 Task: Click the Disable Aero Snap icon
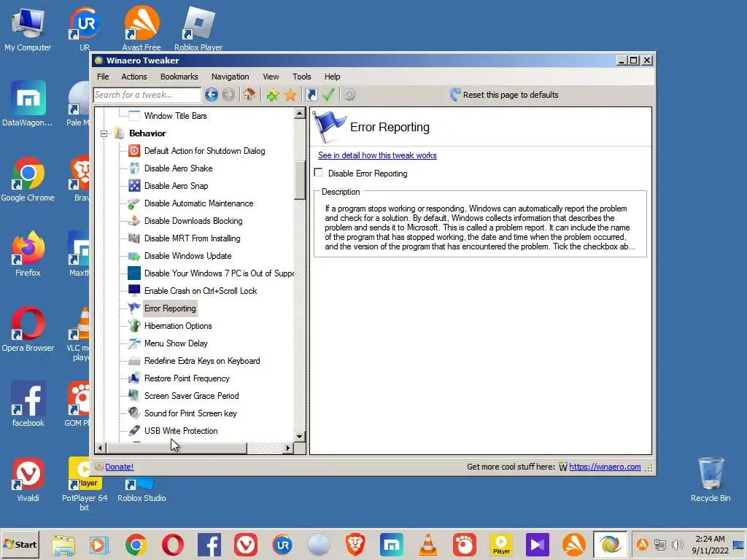point(134,186)
